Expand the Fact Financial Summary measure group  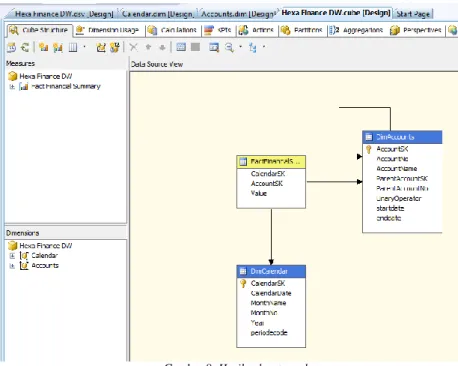[x=12, y=87]
